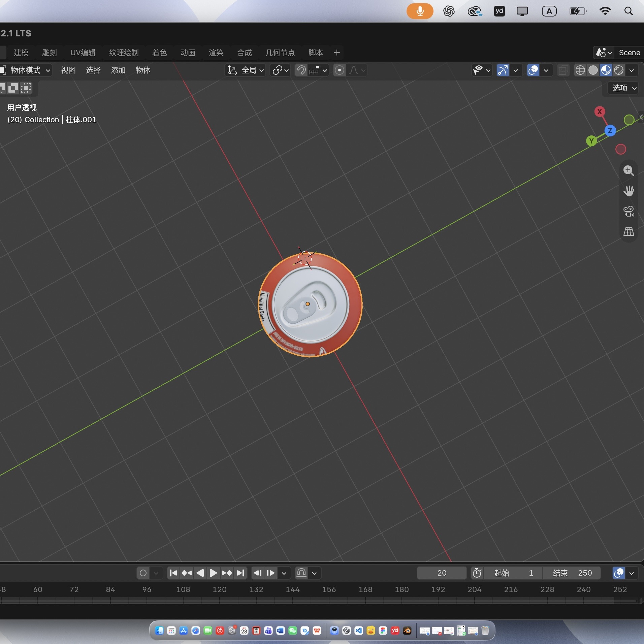644x644 pixels.
Task: Select rendered viewport shading
Action: pos(618,70)
